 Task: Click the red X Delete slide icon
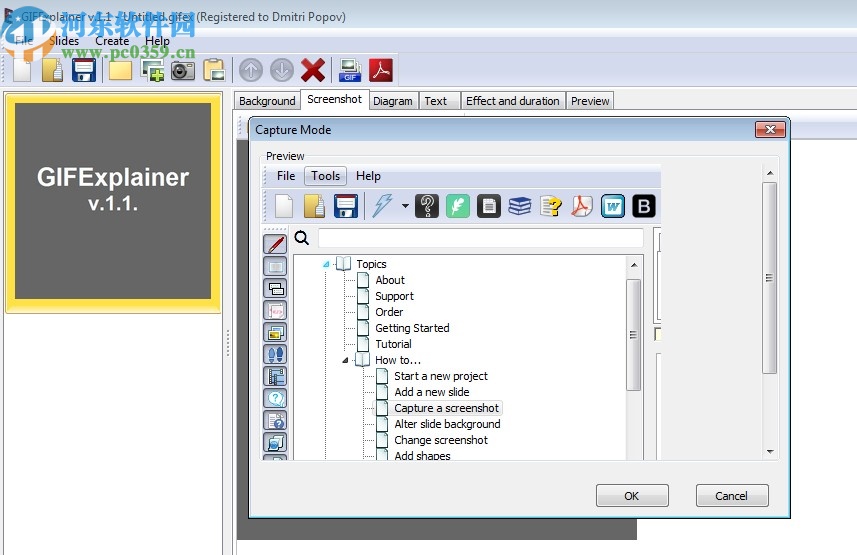point(313,70)
